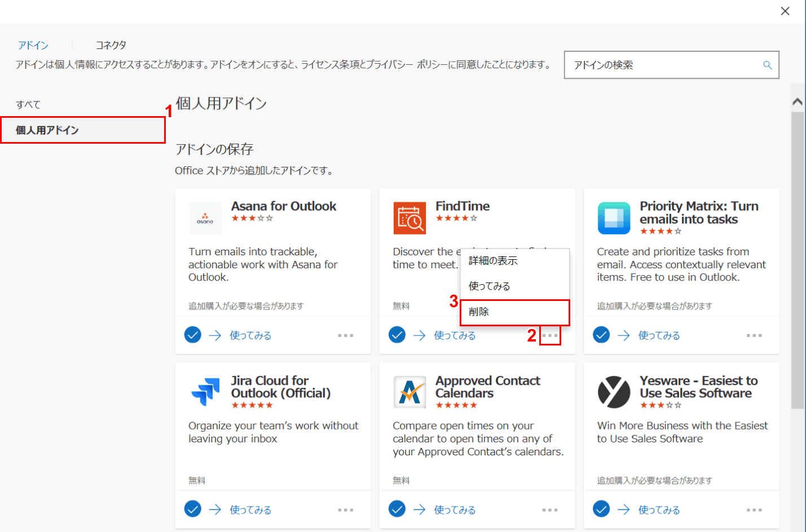Open the Approved Contact Calendars title

pyautogui.click(x=488, y=387)
